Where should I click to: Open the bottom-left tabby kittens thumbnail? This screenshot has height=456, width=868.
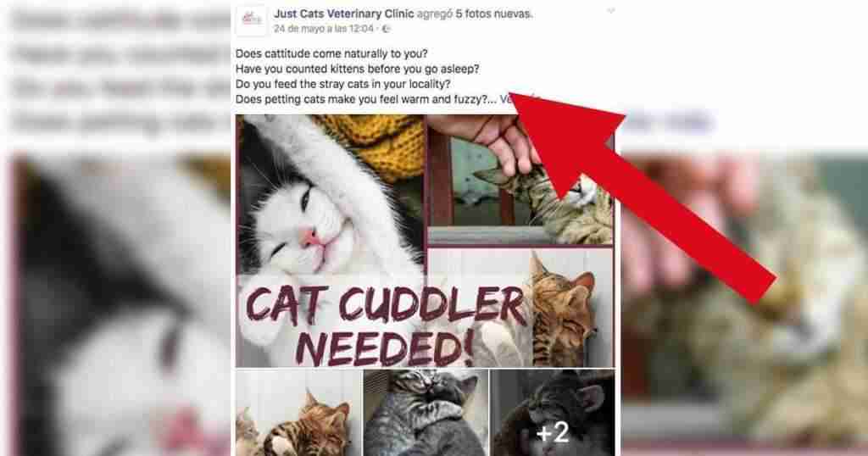pyautogui.click(x=298, y=413)
